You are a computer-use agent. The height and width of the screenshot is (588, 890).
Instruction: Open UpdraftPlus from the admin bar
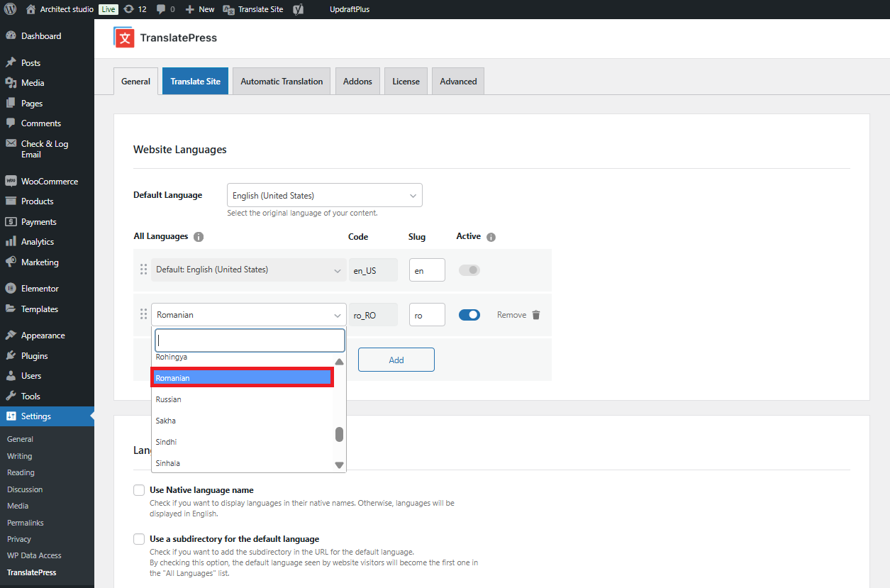point(350,9)
